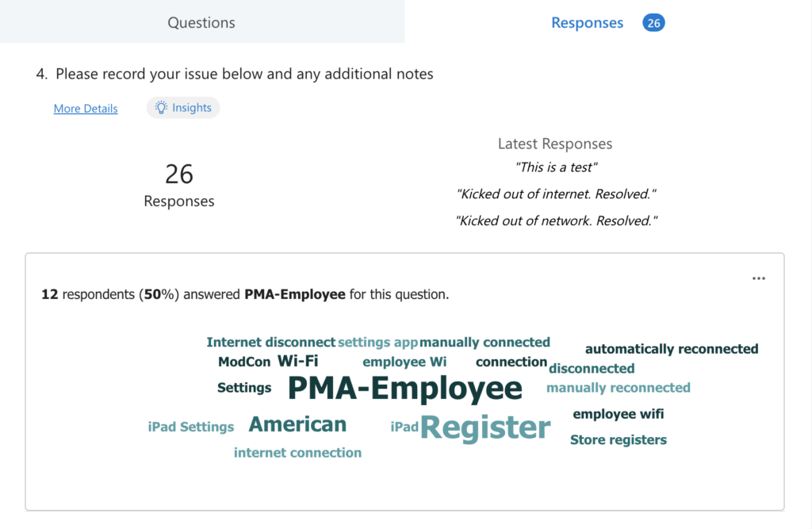
Task: Select the "Kicked out of internet" response
Action: tap(557, 194)
